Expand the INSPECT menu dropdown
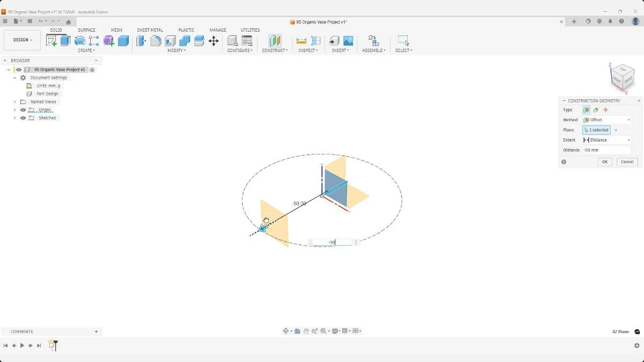Image resolution: width=644 pixels, height=362 pixels. point(308,50)
